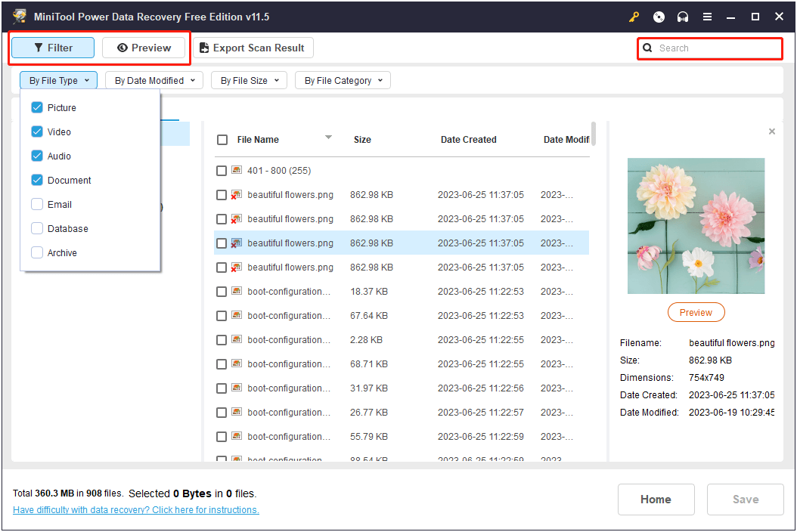Screen dimensions: 797x532
Task: Click the key register icon in title bar
Action: click(x=633, y=17)
